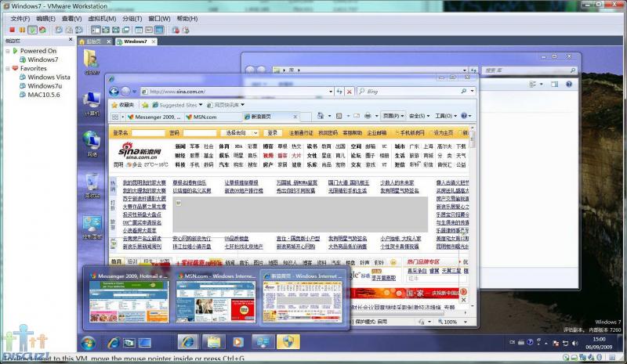The width and height of the screenshot is (627, 364).
Task: Toggle the Show Sidebar toolbar icon
Action: tap(96, 30)
